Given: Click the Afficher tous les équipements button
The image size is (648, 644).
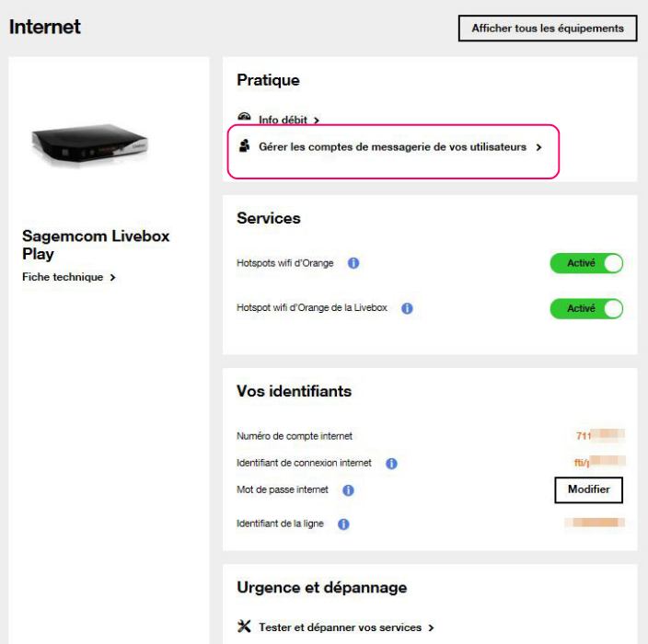Looking at the screenshot, I should [548, 29].
